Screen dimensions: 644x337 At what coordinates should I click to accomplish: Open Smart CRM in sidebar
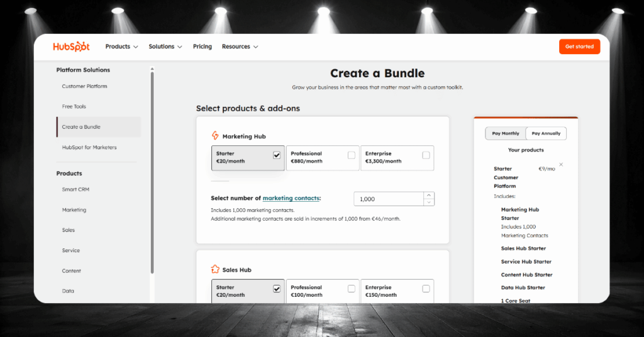(75, 189)
